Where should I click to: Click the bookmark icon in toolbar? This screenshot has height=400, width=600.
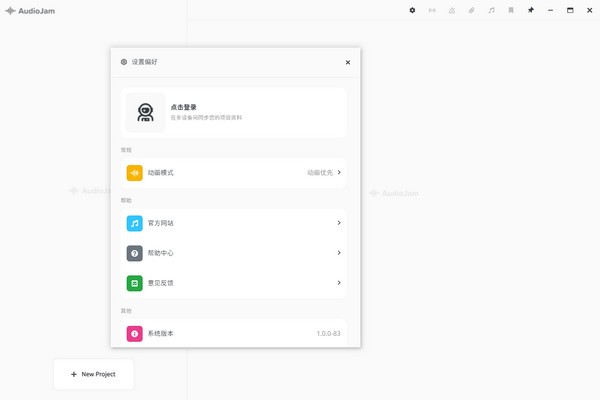[511, 10]
